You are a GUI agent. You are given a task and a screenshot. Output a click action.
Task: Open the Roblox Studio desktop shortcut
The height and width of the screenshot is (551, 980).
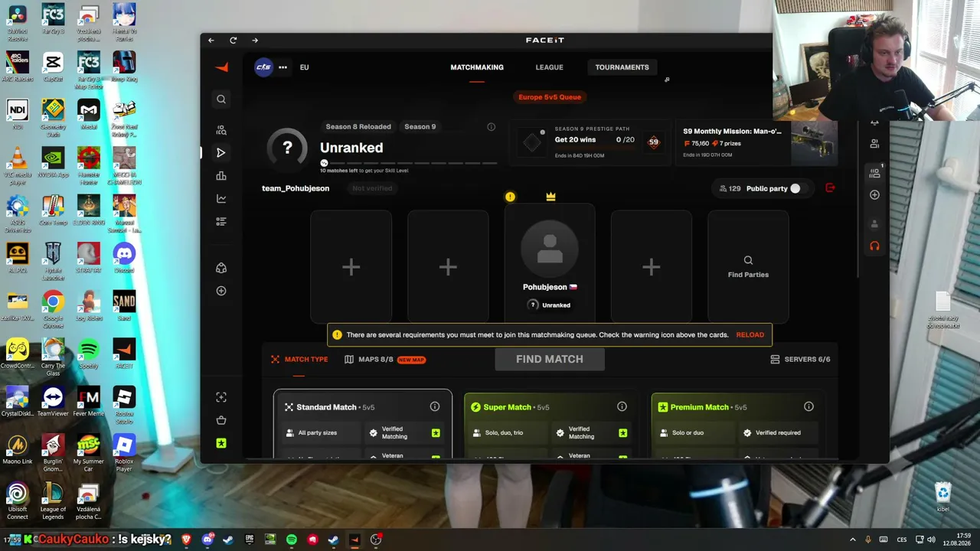pos(124,403)
